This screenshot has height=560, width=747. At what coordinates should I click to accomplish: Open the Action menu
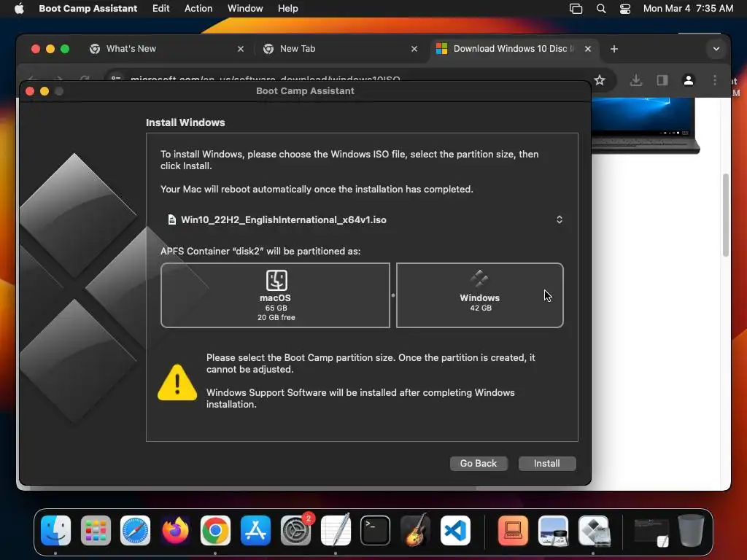point(198,9)
